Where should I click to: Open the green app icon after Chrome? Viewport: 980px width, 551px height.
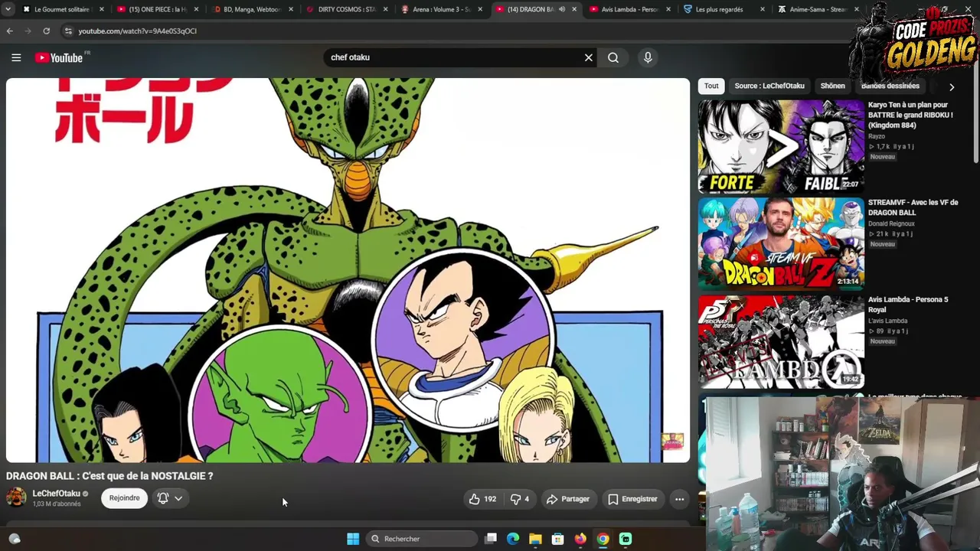point(626,539)
